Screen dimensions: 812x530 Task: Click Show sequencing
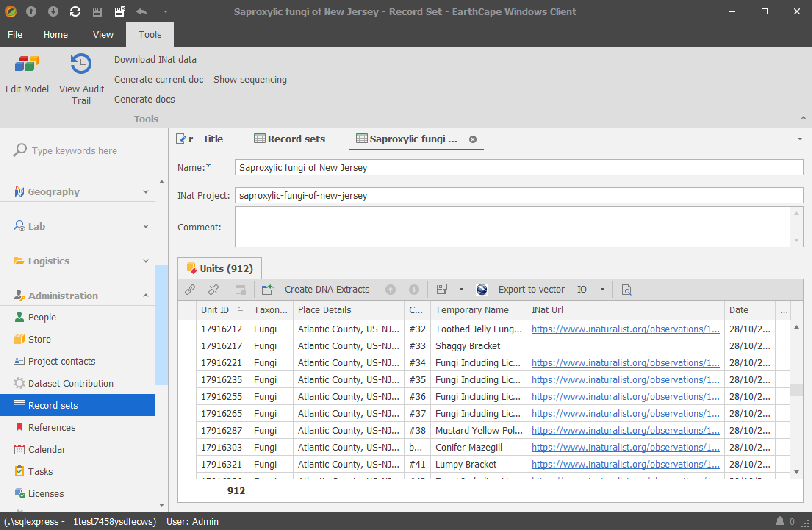(x=250, y=79)
